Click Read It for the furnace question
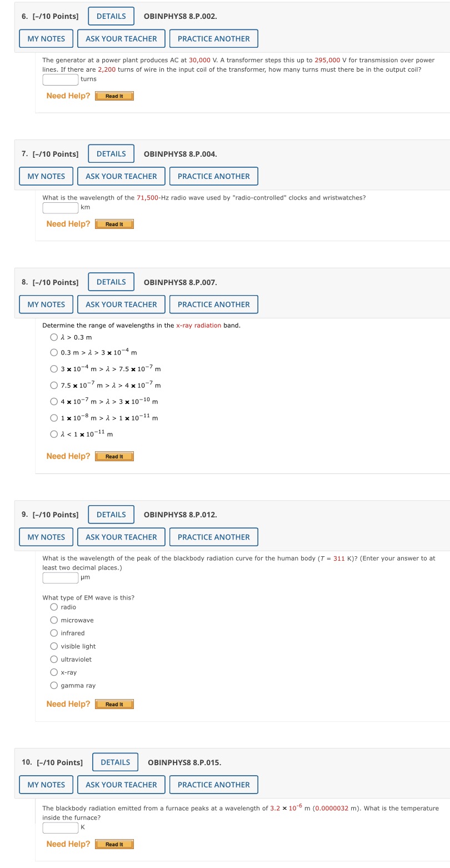The height and width of the screenshot is (868, 450). tap(114, 844)
